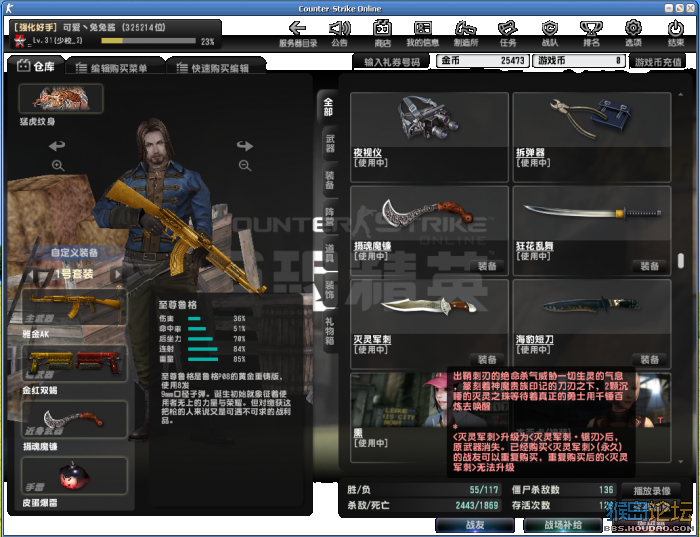This screenshot has height=537, width=700.
Task: Select the 武器 category tab
Action: (x=330, y=144)
